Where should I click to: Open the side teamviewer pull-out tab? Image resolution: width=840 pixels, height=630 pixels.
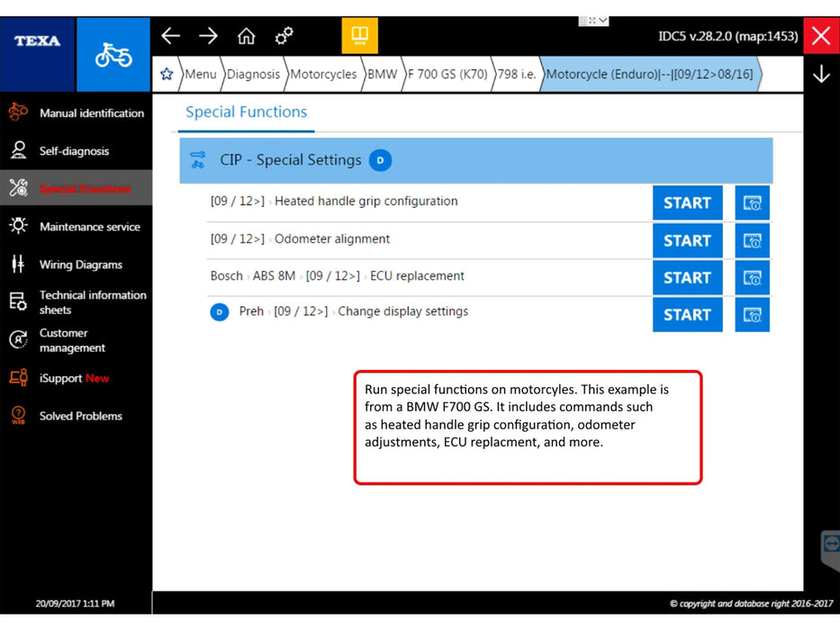pyautogui.click(x=830, y=545)
